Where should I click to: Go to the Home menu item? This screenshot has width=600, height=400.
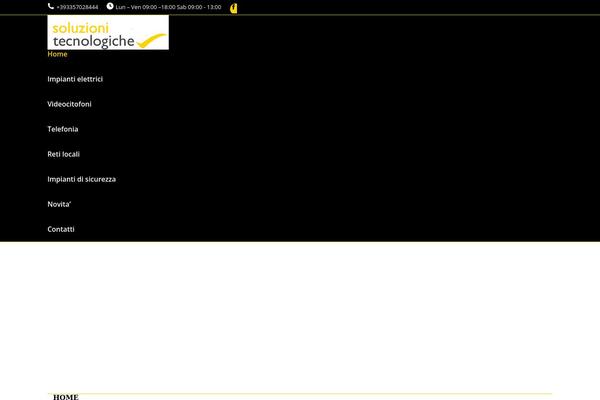pyautogui.click(x=57, y=54)
